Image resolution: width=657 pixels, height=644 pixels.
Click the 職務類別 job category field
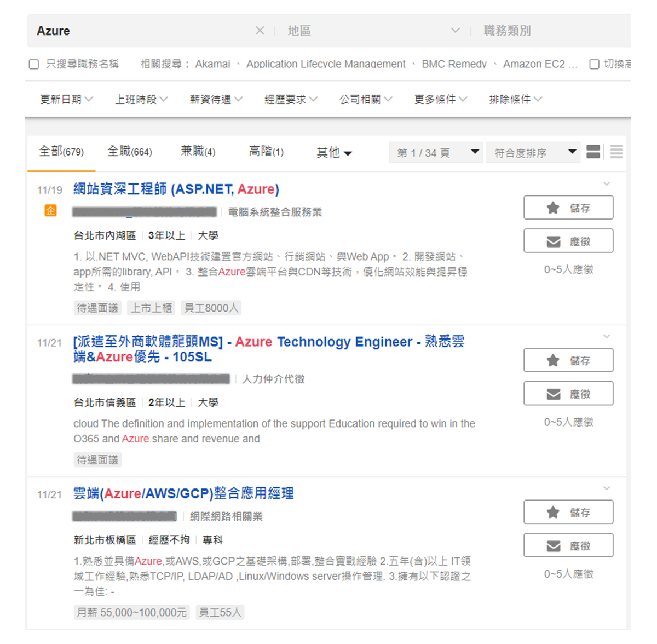coord(553,31)
